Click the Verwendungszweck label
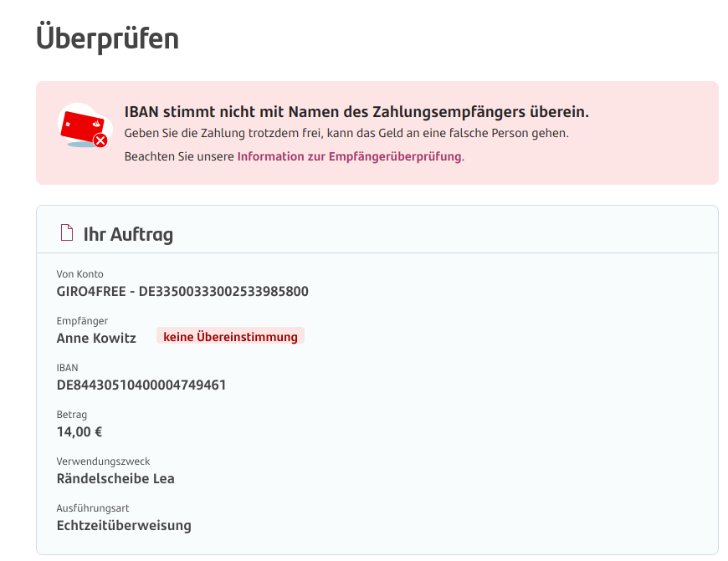 point(103,462)
